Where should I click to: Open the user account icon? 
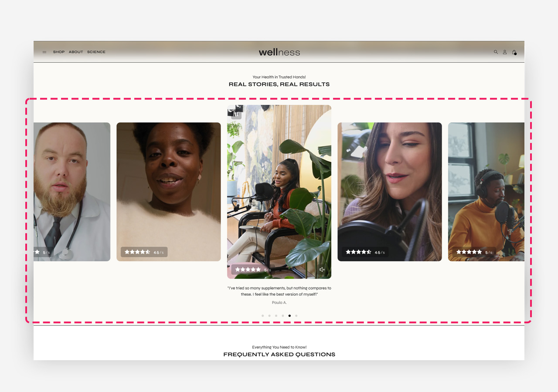click(x=505, y=52)
